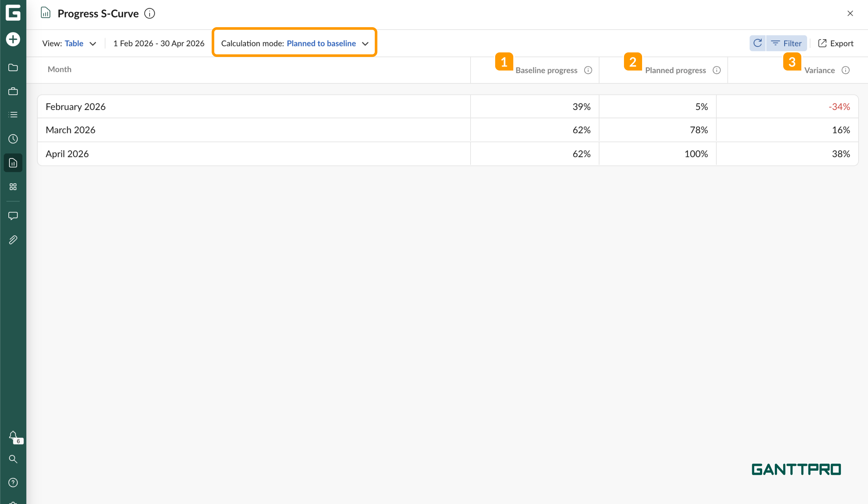Open the projects folder sidebar icon
The height and width of the screenshot is (504, 868).
pos(13,68)
